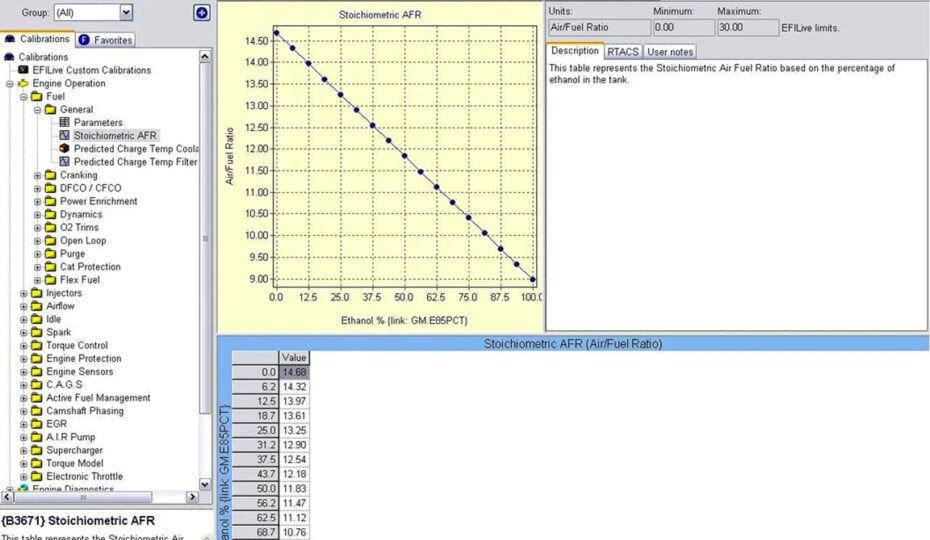The image size is (930, 540).
Task: Expand the Power Enrichment folder
Action: tap(37, 202)
